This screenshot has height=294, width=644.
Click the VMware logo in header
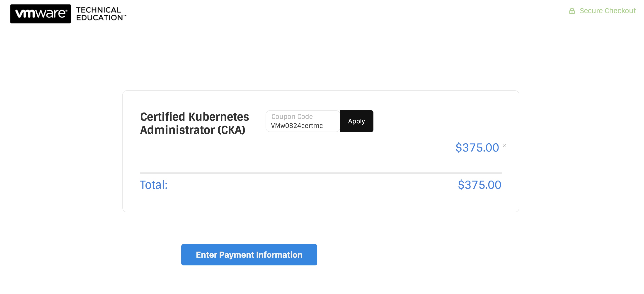[x=41, y=14]
